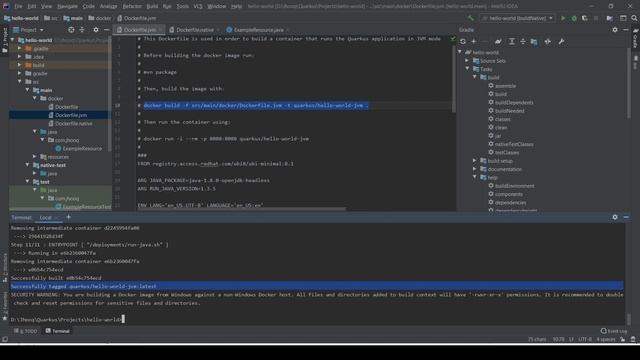
Task: Add new terminal session plus icon
Action: pyautogui.click(x=69, y=217)
